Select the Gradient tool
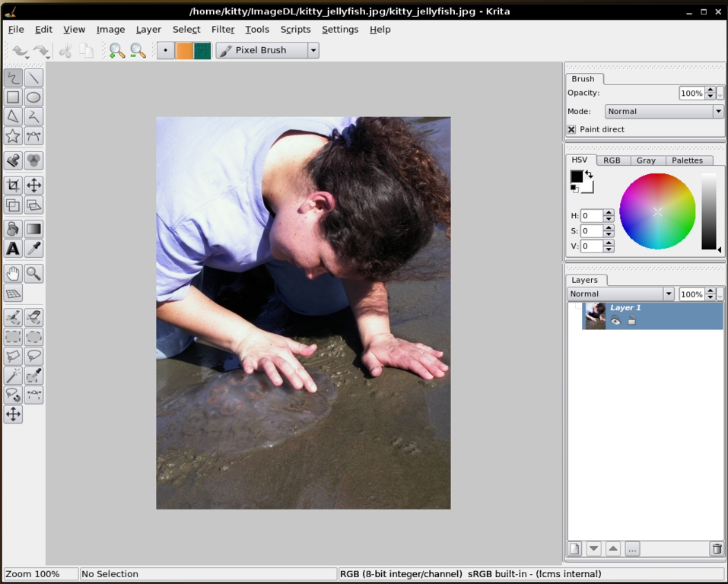The image size is (728, 584). pos(33,229)
